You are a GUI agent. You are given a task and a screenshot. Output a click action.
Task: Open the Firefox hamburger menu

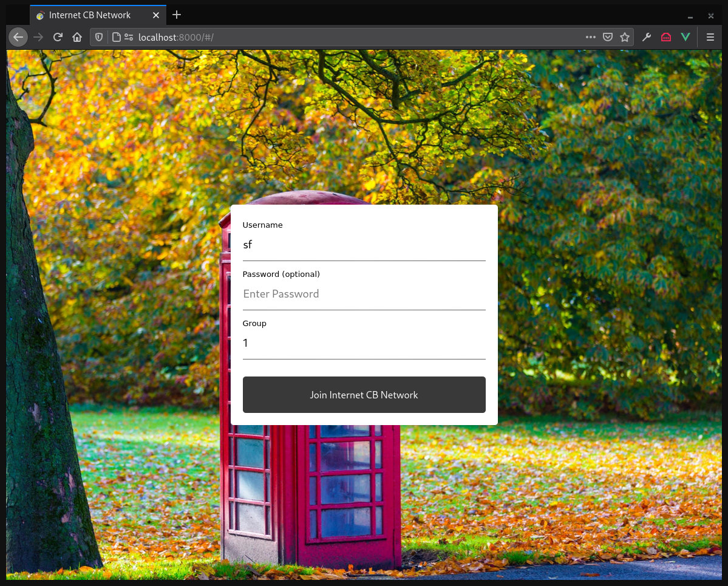(x=710, y=37)
